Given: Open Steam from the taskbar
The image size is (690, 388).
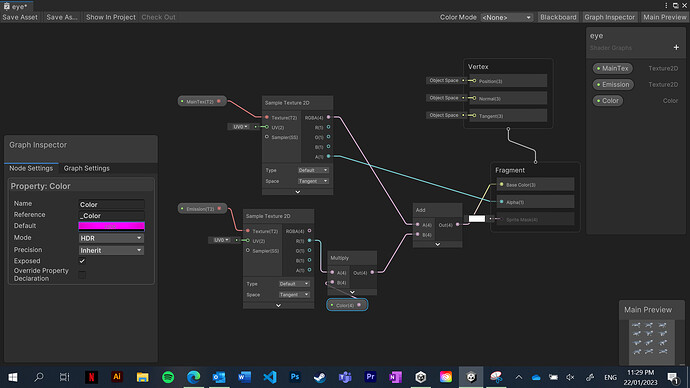Looking at the screenshot, I should (x=320, y=377).
